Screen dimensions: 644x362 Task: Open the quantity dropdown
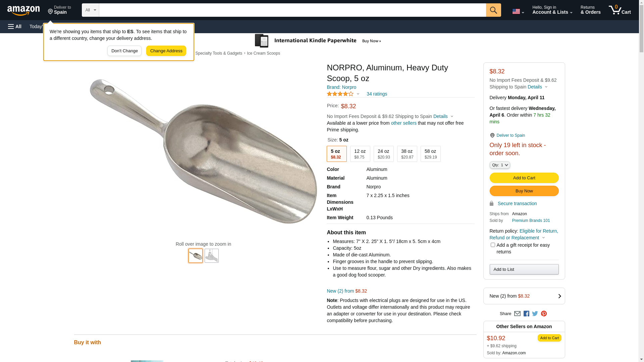(x=500, y=165)
